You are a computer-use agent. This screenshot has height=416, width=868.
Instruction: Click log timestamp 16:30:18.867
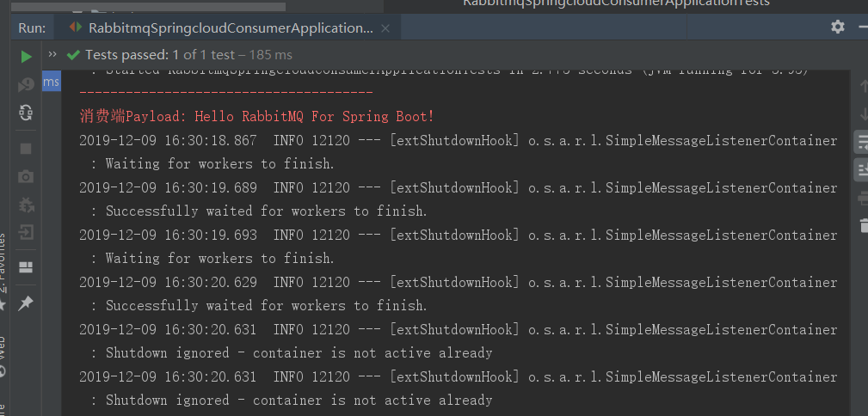[211, 140]
